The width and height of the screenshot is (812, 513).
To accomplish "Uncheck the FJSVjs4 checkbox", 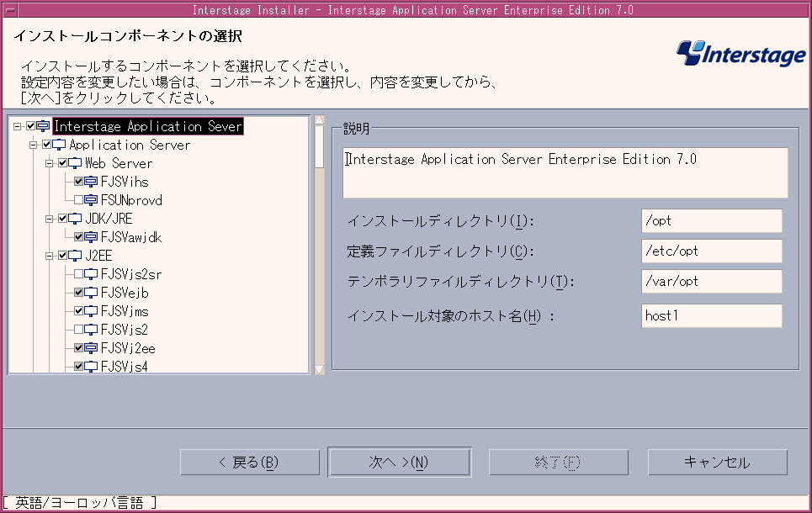I will 79,367.
